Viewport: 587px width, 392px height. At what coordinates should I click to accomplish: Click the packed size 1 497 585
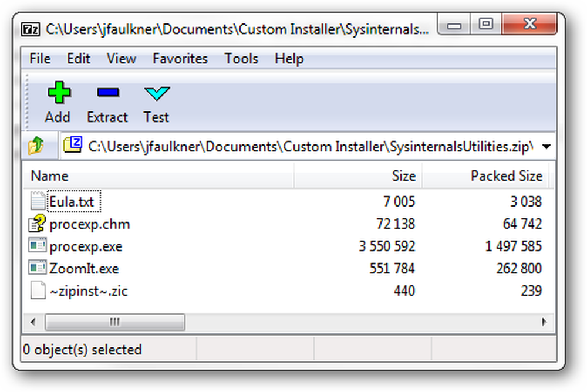(x=513, y=246)
